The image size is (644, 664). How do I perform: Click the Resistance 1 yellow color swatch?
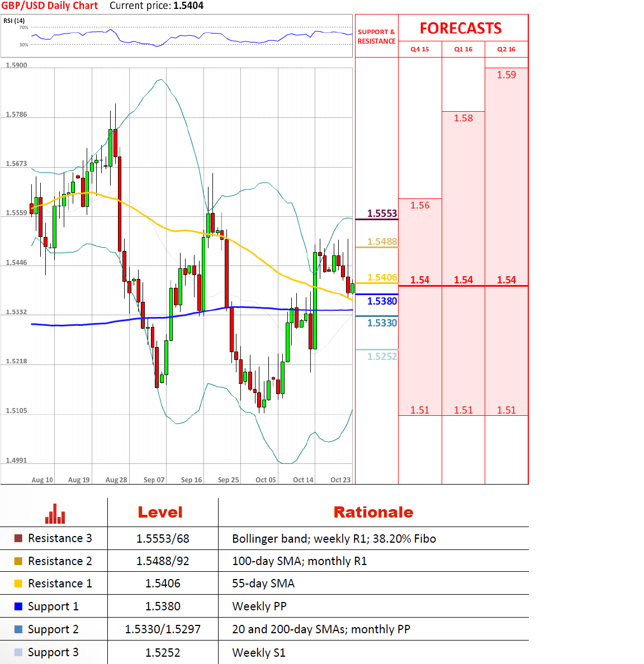pos(18,584)
